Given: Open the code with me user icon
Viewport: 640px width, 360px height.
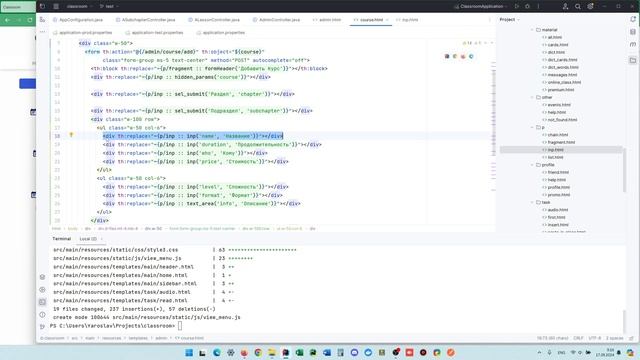Looking at the screenshot, I should coord(565,7).
